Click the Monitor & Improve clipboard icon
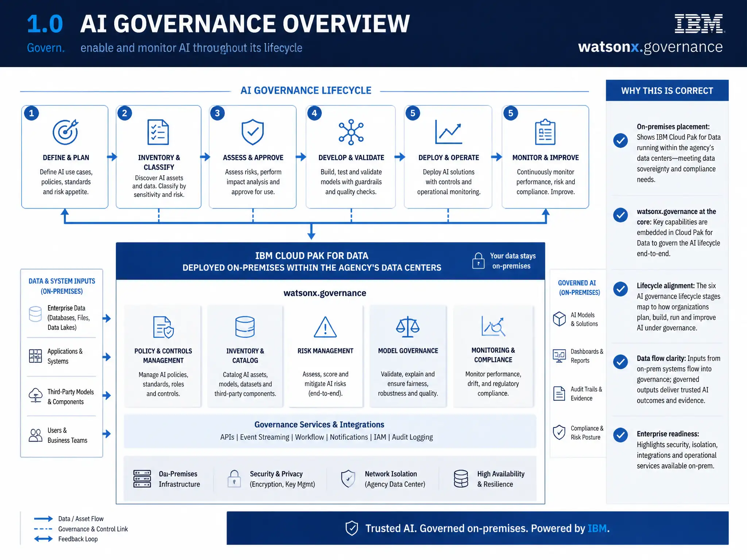 (545, 132)
